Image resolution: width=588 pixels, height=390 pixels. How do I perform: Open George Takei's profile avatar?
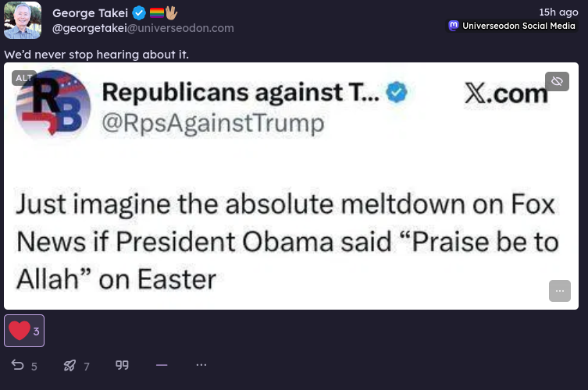pyautogui.click(x=23, y=20)
